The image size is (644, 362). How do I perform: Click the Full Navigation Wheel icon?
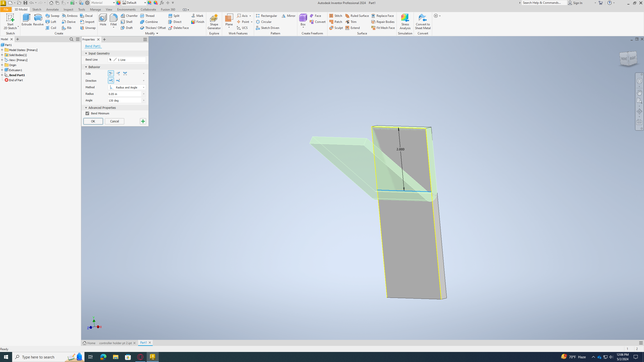tap(639, 81)
